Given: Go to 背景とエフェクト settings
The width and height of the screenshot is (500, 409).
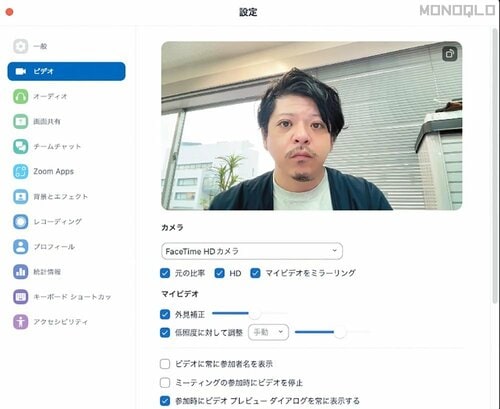Looking at the screenshot, I should click(x=66, y=196).
